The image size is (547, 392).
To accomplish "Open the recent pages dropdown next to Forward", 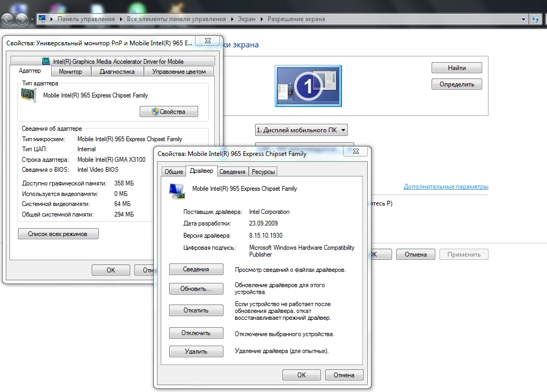I will (x=33, y=19).
